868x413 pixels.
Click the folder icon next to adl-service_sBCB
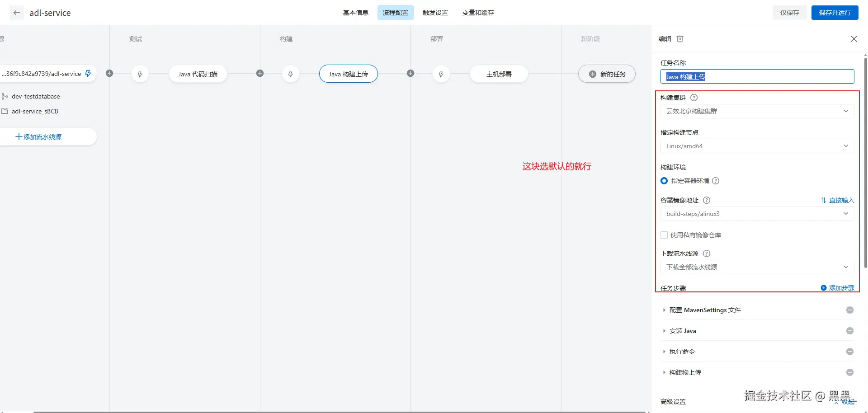click(5, 111)
